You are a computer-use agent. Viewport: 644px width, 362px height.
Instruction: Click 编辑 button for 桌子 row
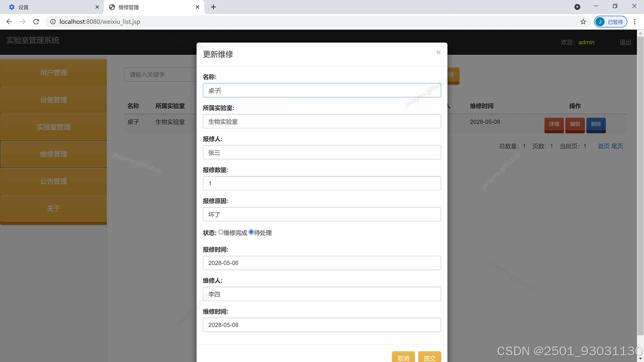[x=575, y=124]
